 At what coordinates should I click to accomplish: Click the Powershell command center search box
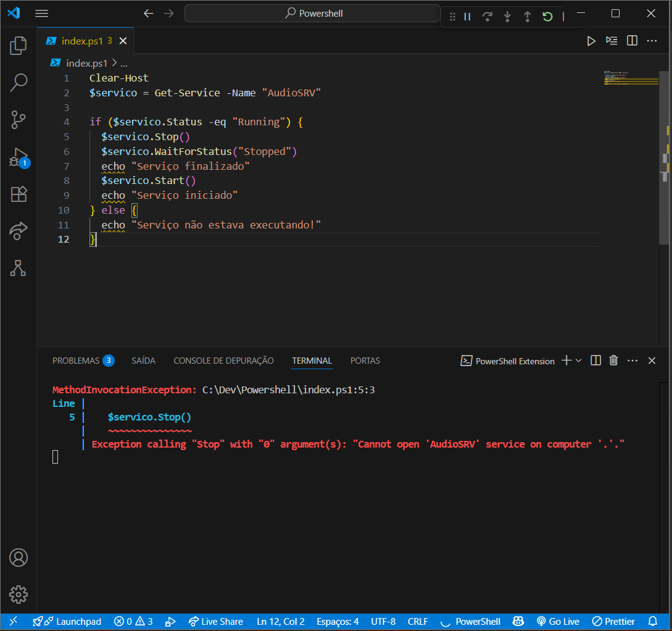pos(312,14)
